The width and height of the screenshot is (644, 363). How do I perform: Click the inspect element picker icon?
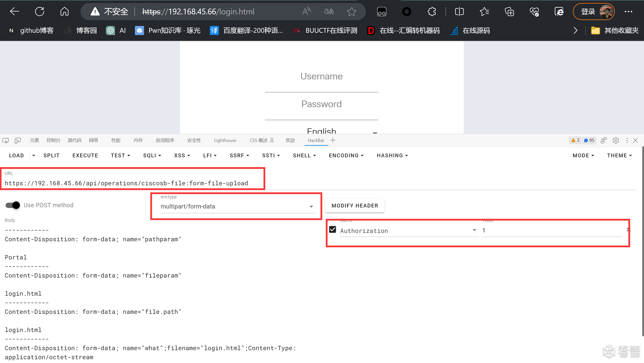click(6, 140)
